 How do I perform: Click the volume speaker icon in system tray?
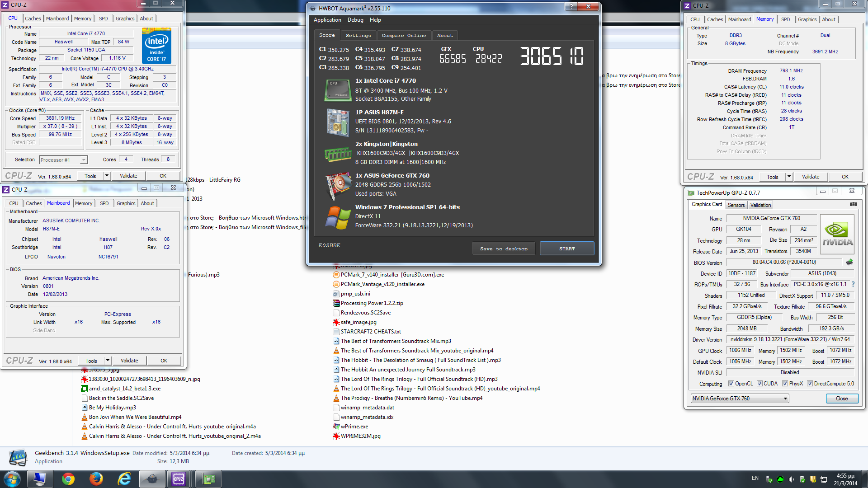[x=791, y=479]
